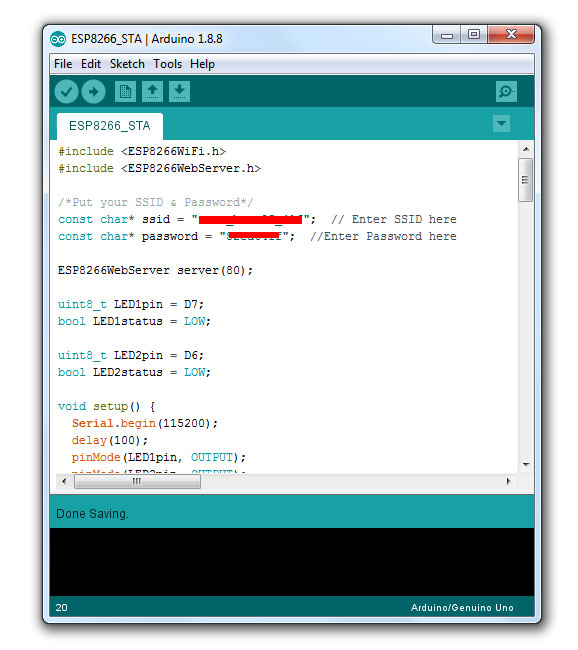Expand the tab options dropdown arrow
The image size is (578, 650).
[501, 124]
